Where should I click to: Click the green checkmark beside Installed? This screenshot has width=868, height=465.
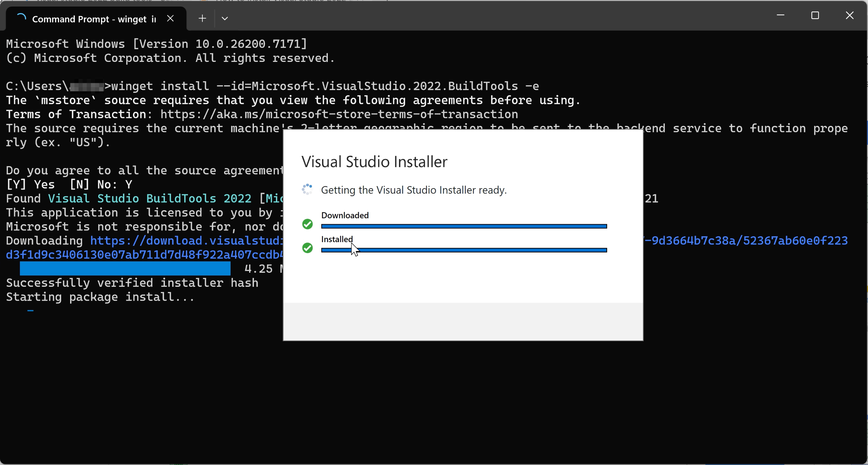tap(307, 248)
